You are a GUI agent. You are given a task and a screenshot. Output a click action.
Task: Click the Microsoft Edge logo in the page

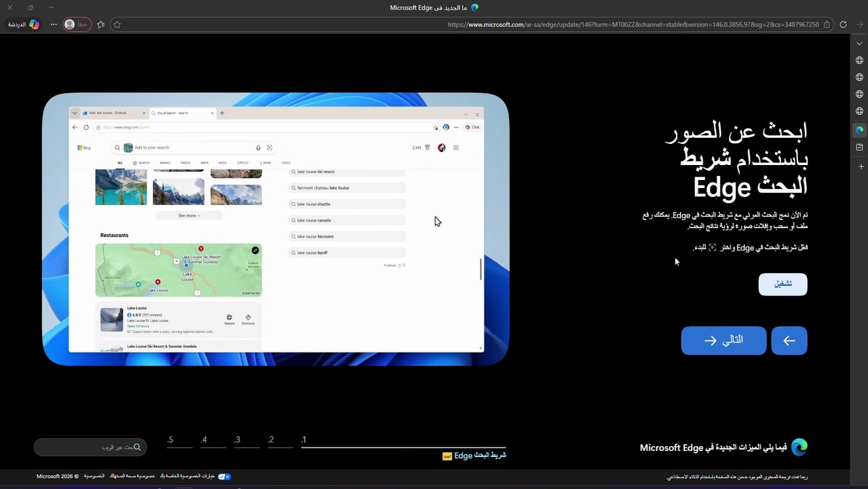point(799,447)
